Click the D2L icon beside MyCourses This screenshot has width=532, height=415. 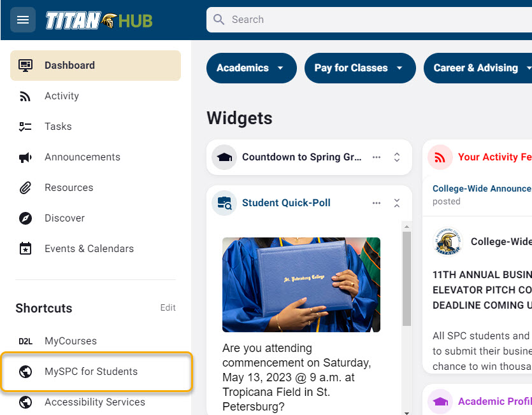pyautogui.click(x=25, y=341)
